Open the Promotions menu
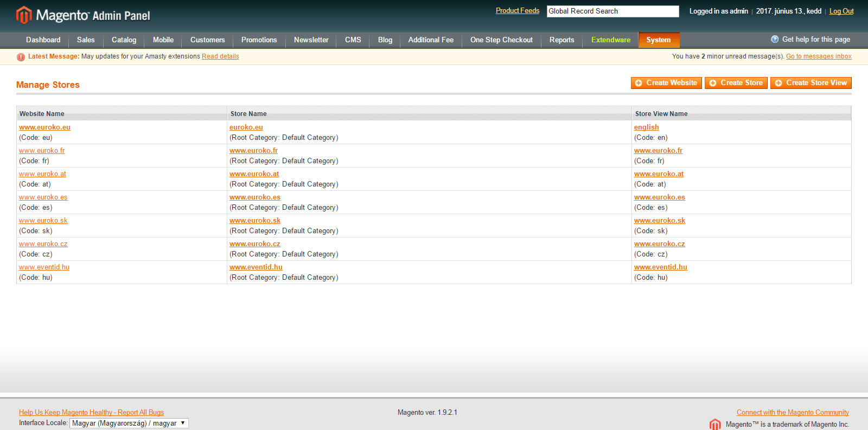The image size is (868, 430). (259, 40)
